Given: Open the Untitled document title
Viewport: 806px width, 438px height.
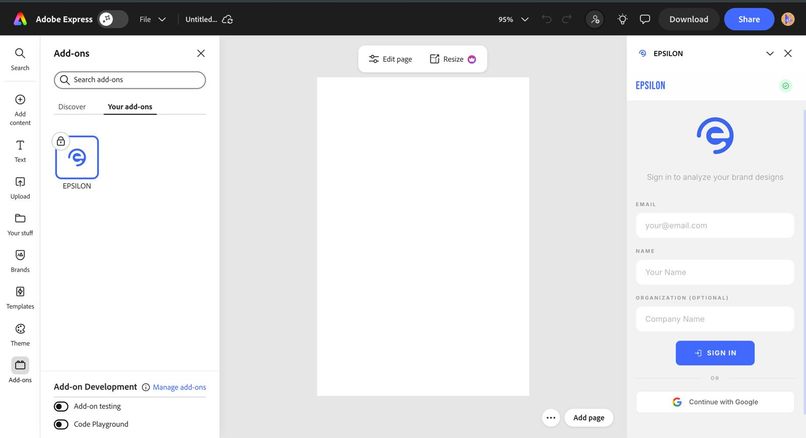Looking at the screenshot, I should tap(201, 19).
